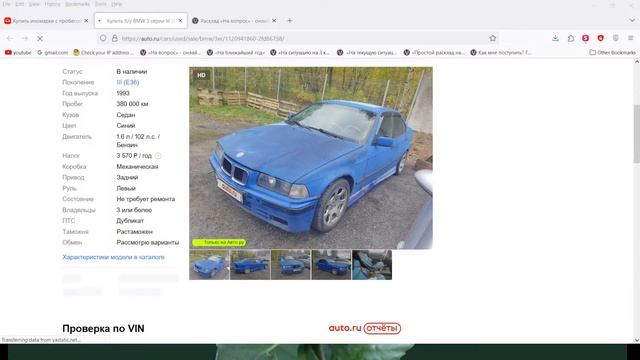
Task: Open the Help menu
Action: 116,4
